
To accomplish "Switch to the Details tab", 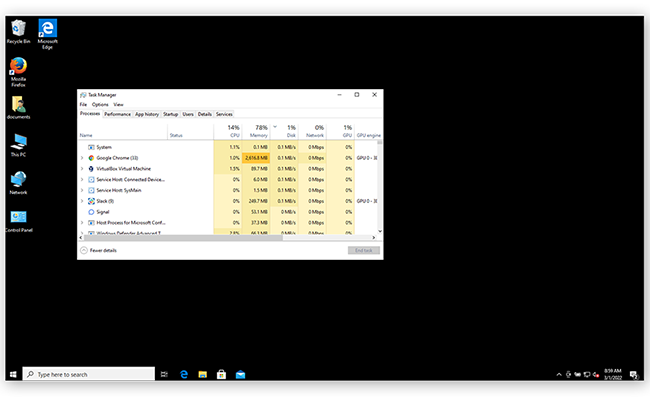I will tap(204, 114).
